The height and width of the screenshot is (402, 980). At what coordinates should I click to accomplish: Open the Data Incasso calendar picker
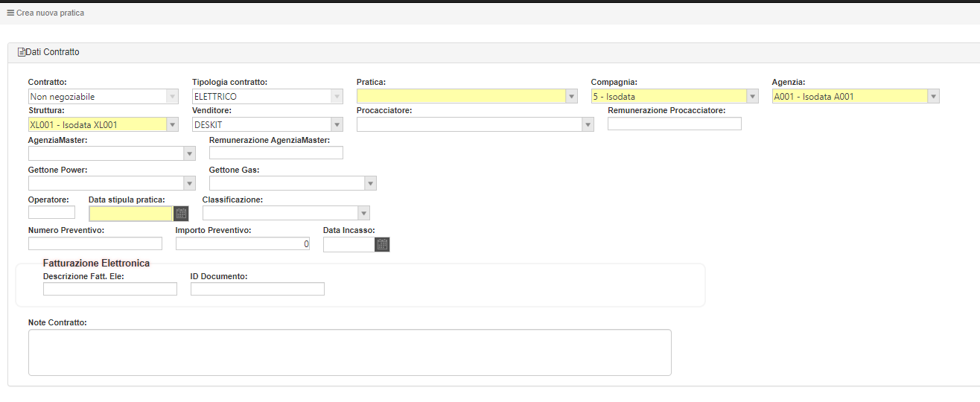pos(382,244)
